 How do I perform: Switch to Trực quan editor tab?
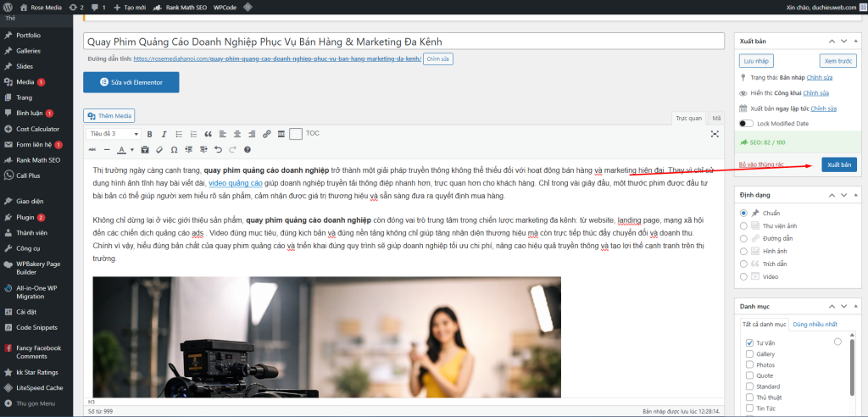[x=688, y=119]
